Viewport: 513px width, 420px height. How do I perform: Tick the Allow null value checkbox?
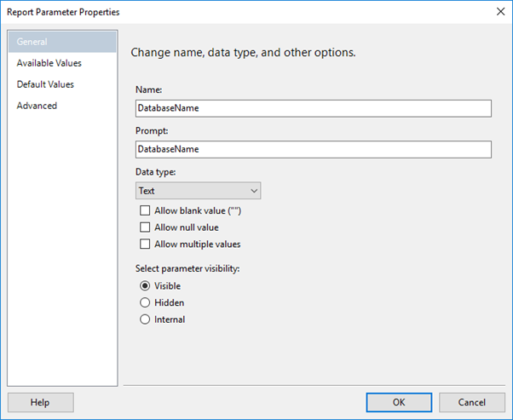tap(145, 227)
